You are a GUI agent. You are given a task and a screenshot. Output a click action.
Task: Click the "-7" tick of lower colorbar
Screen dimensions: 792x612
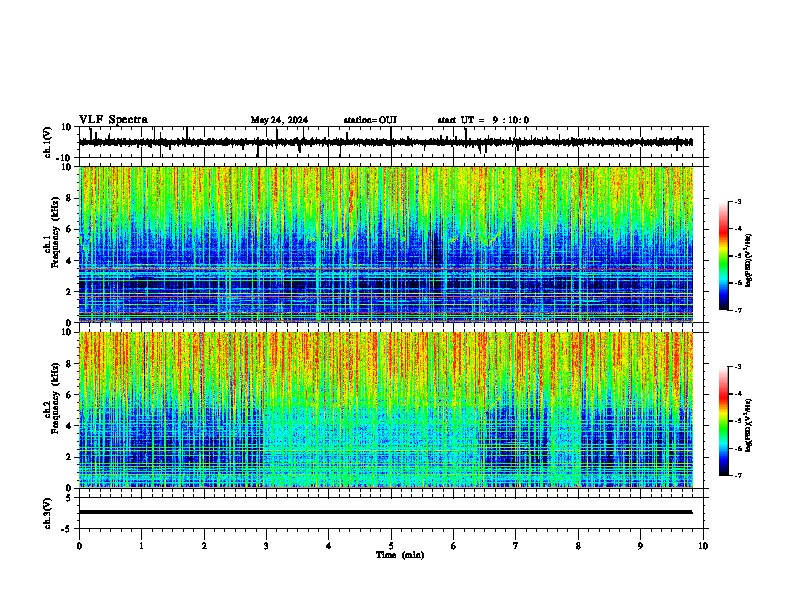[x=737, y=475]
